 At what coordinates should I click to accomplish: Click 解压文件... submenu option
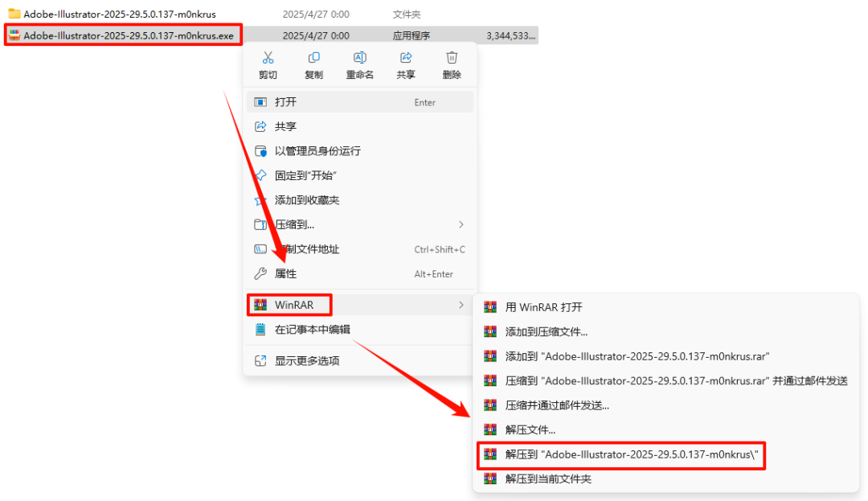pyautogui.click(x=666, y=429)
